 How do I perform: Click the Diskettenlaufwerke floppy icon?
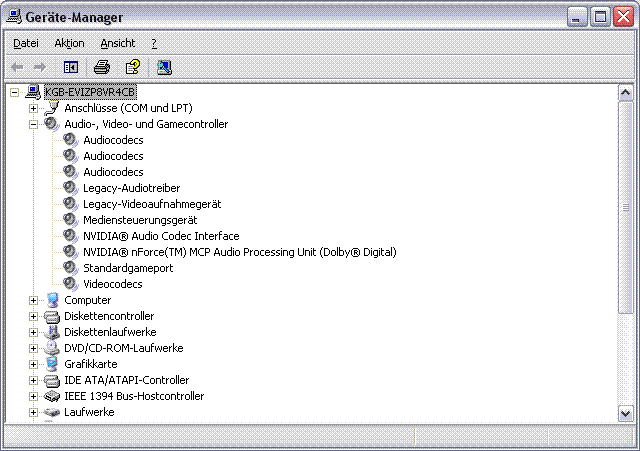[x=52, y=332]
